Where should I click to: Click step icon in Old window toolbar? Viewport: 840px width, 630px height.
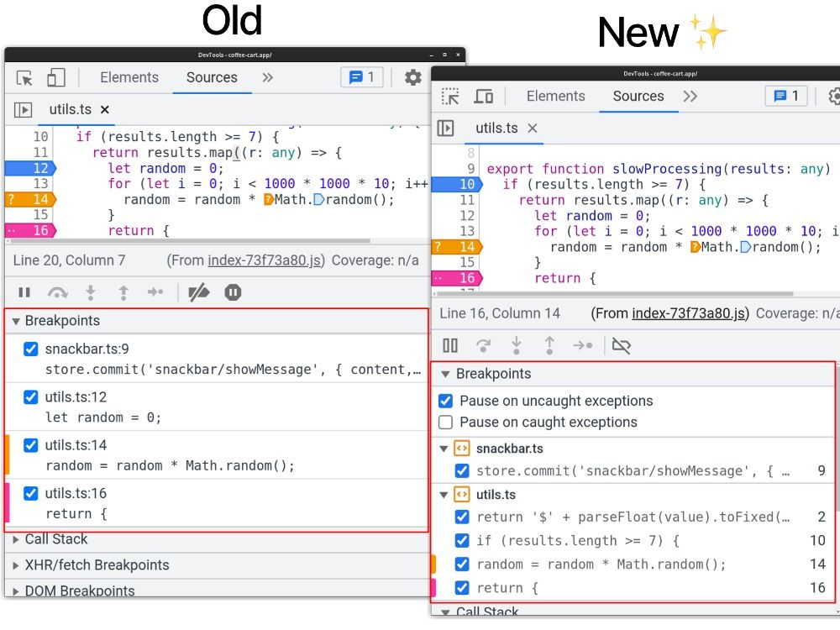click(155, 292)
